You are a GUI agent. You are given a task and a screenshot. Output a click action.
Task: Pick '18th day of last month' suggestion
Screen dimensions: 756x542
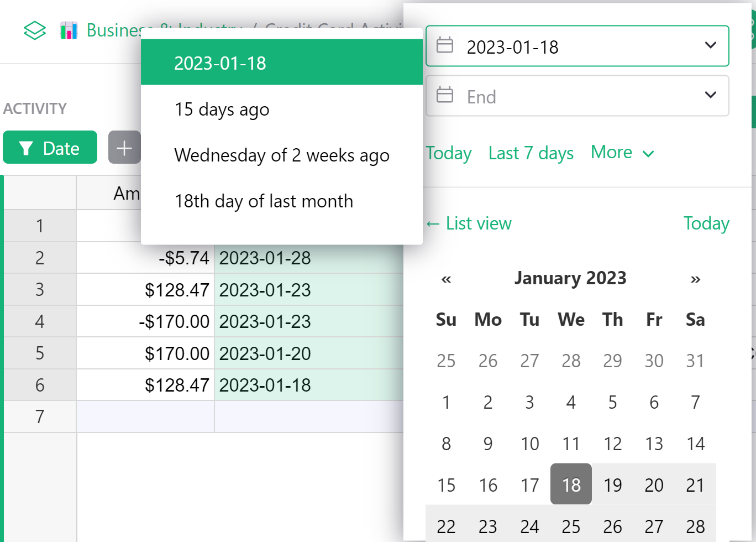[264, 201]
